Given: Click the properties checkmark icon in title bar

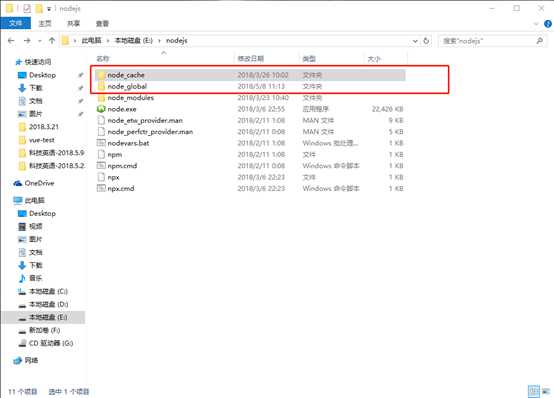Looking at the screenshot, I should 27,8.
